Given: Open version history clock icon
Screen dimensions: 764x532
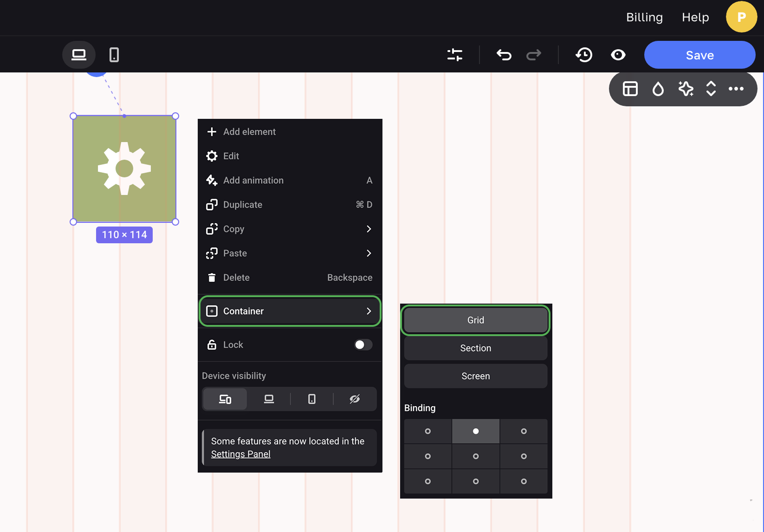Looking at the screenshot, I should coord(584,55).
